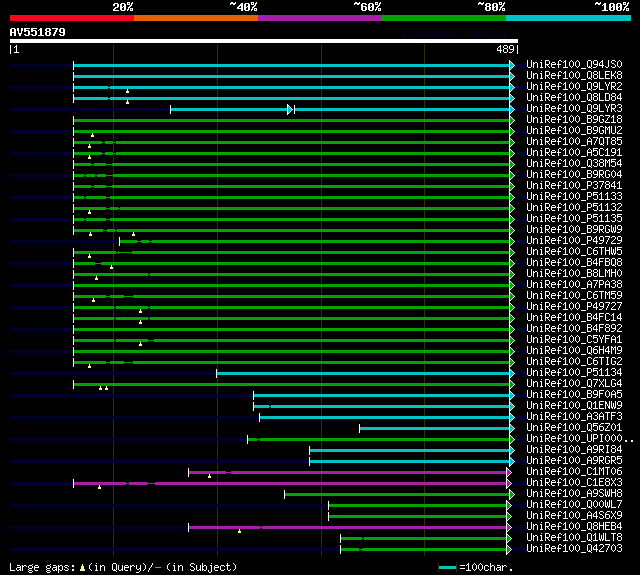
Task: Click the cyan ~100% legend segment
Action: (569, 18)
